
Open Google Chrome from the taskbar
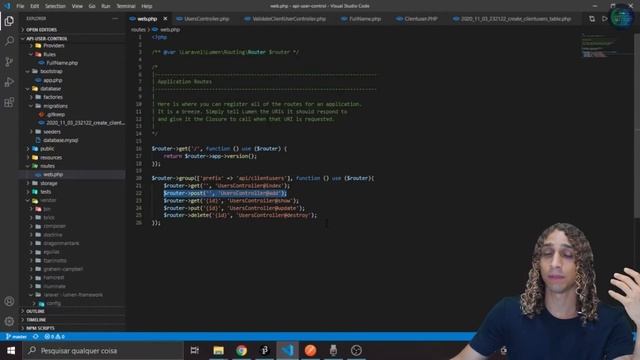pyautogui.click(x=241, y=351)
